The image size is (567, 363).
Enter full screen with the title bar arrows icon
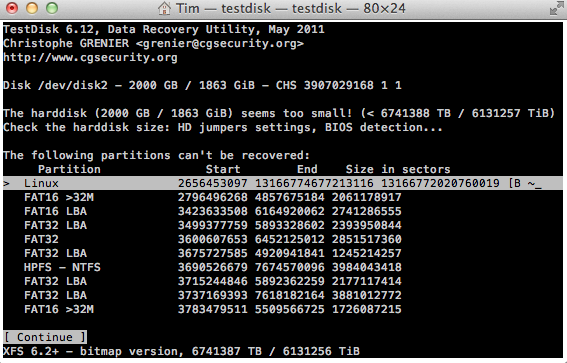point(557,8)
